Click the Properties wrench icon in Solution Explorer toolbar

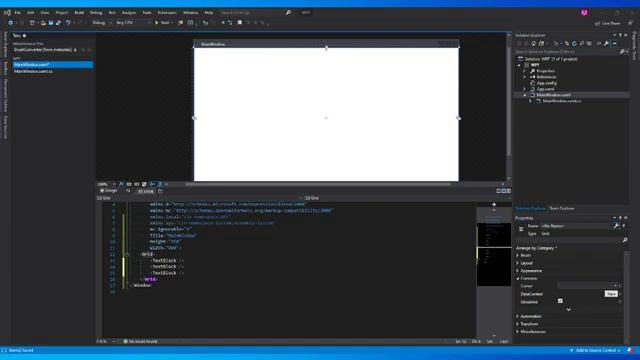(607, 44)
